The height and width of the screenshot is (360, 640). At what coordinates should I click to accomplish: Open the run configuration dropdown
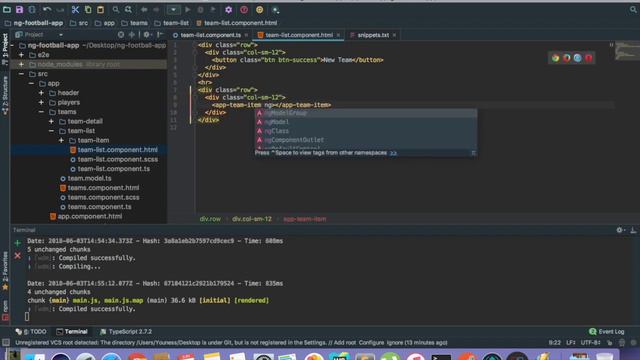[x=173, y=9]
